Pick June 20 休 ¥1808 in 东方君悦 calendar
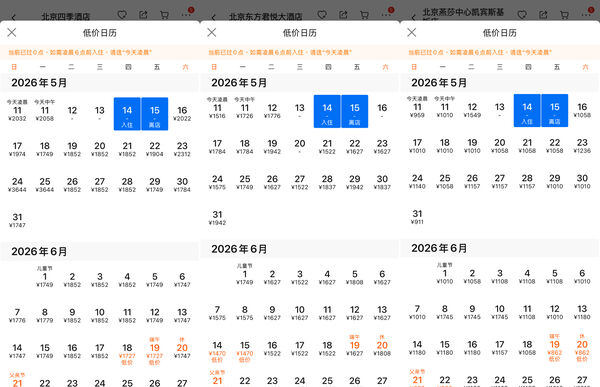 tap(382, 346)
